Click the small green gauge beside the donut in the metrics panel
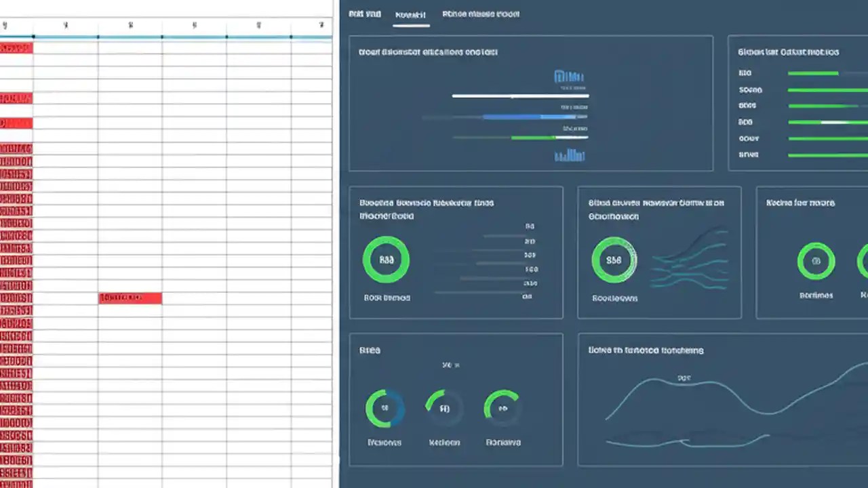868x488 pixels. coord(816,260)
